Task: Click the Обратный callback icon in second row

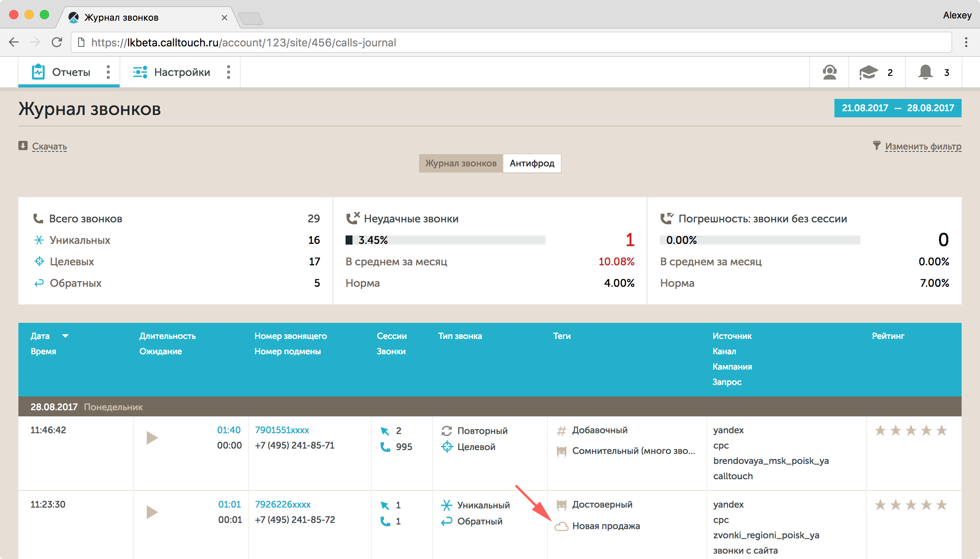Action: point(446,521)
